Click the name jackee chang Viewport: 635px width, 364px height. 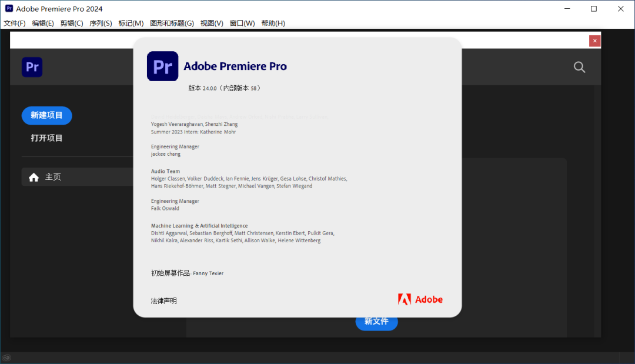click(x=166, y=154)
